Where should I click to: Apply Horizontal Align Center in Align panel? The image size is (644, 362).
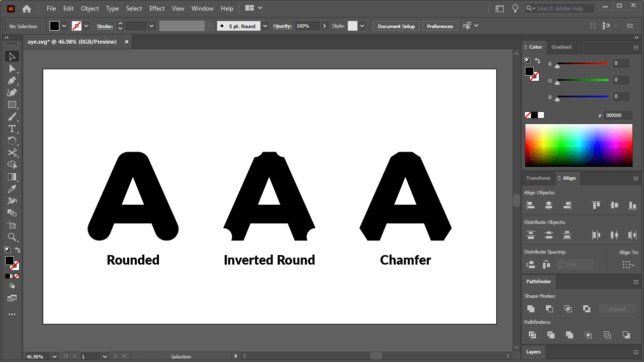[549, 205]
